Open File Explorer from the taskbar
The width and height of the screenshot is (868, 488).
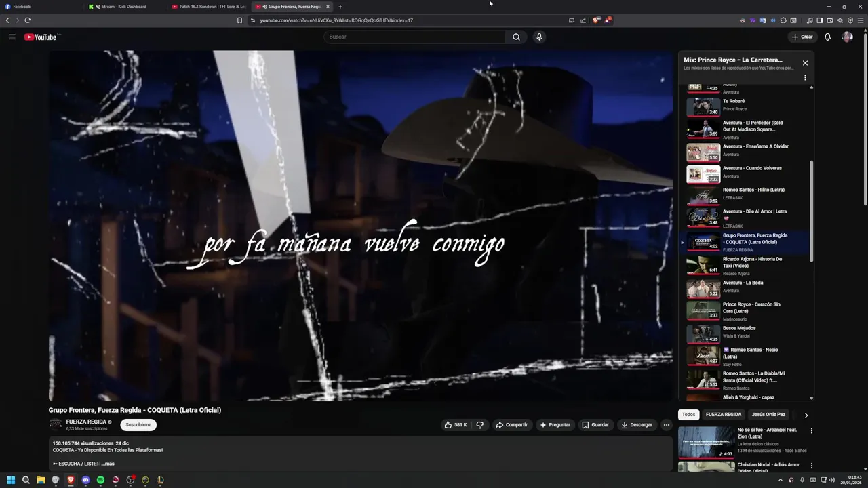(x=41, y=480)
